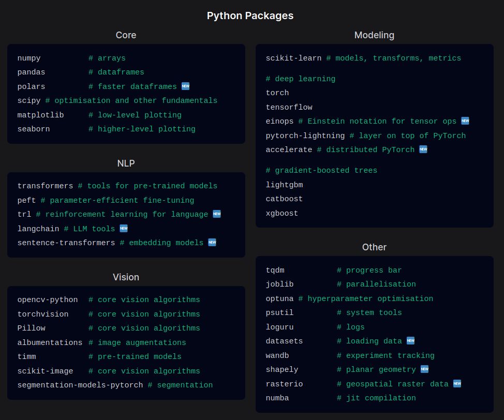Click the NEW badge on sentence-transformers line
This screenshot has width=504, height=420.
point(212,242)
